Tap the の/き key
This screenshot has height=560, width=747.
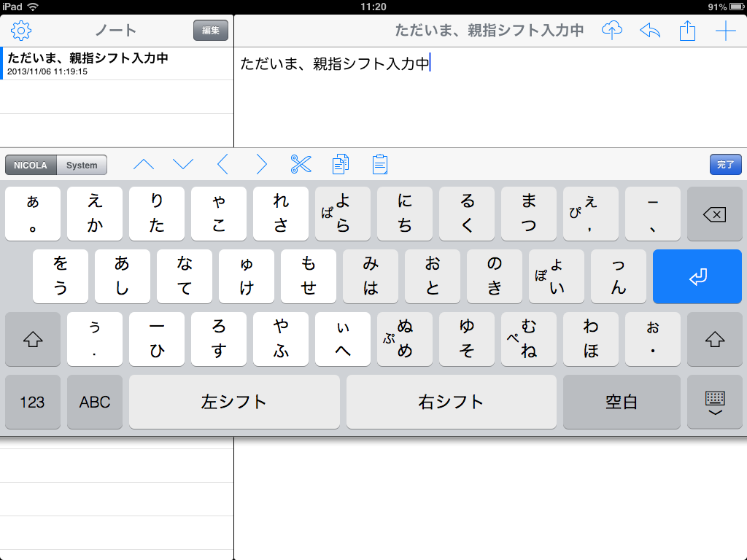[x=495, y=276]
